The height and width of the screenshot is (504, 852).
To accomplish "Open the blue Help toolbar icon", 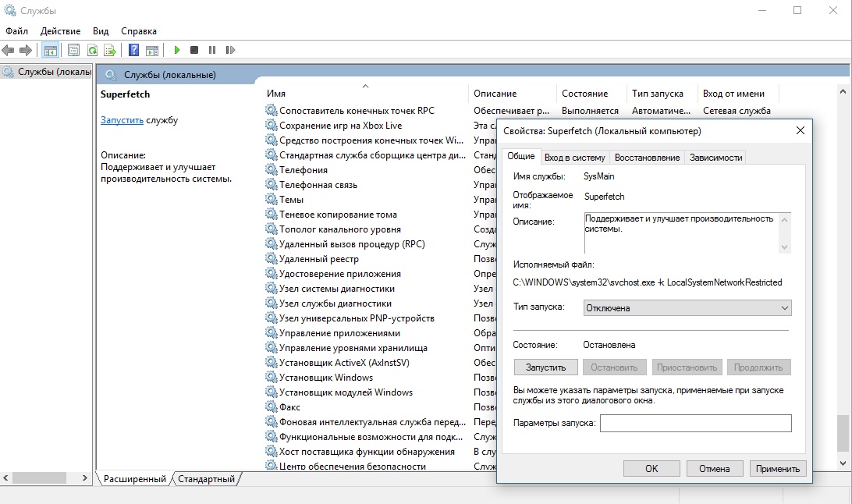I will [x=133, y=50].
